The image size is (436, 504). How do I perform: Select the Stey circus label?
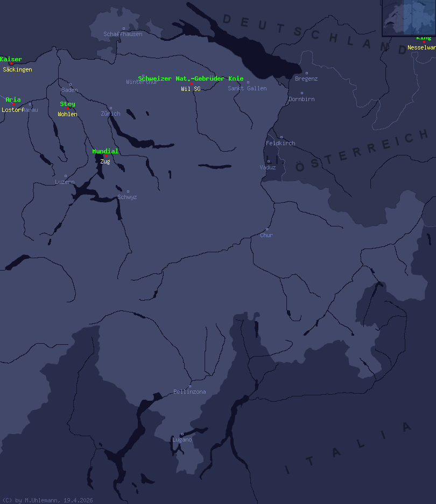pyautogui.click(x=67, y=104)
